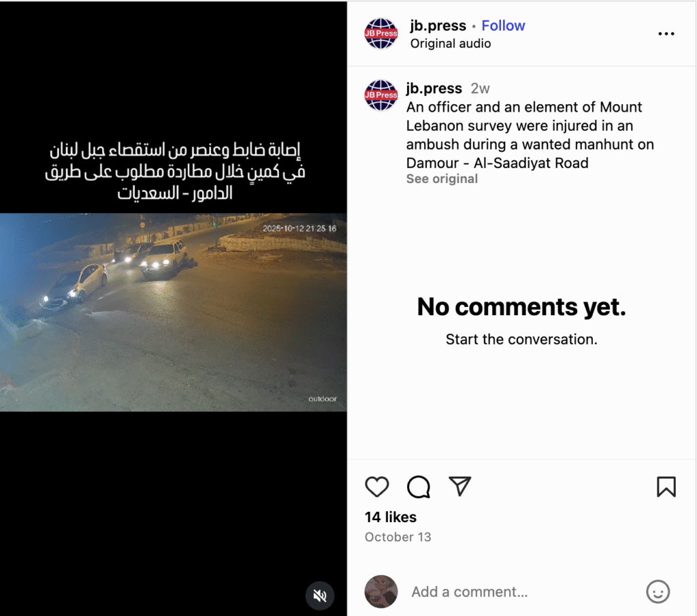The width and height of the screenshot is (697, 616).
Task: Share the post via paper plane icon
Action: 459,486
